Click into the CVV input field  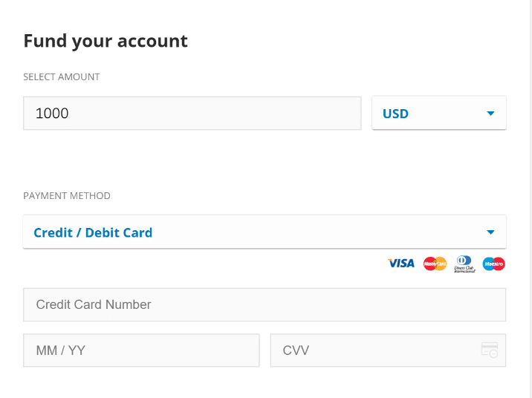coord(388,350)
